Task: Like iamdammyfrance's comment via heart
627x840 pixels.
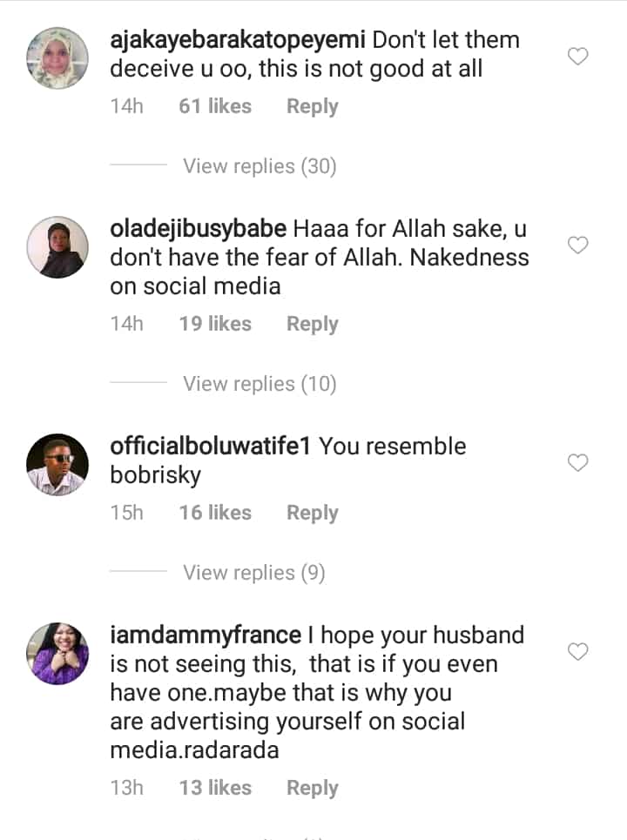Action: 577,651
